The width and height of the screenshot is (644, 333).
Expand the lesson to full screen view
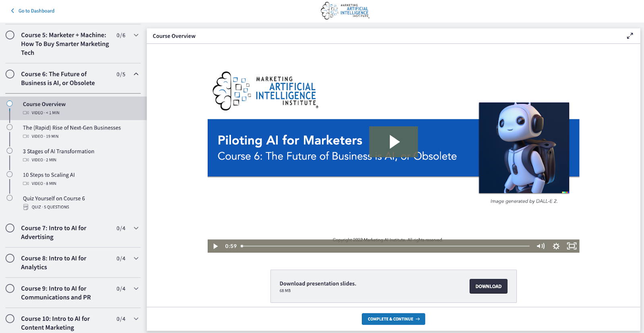click(630, 36)
